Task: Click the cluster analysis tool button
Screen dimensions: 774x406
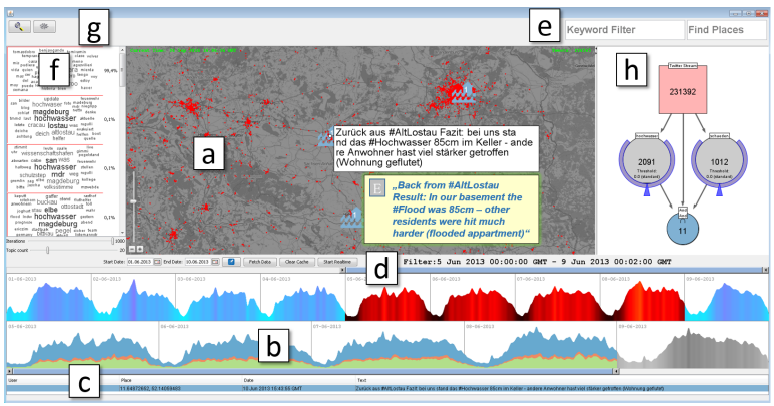Action: pos(44,27)
